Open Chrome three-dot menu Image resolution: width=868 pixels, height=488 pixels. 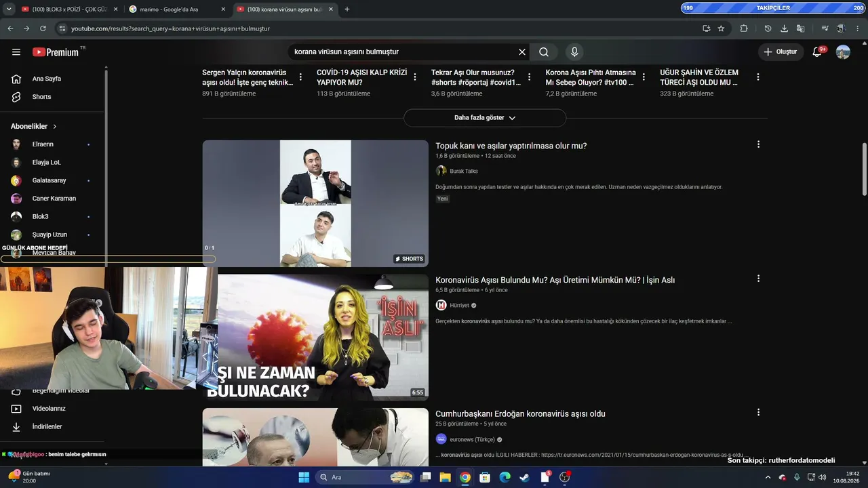[x=858, y=28]
